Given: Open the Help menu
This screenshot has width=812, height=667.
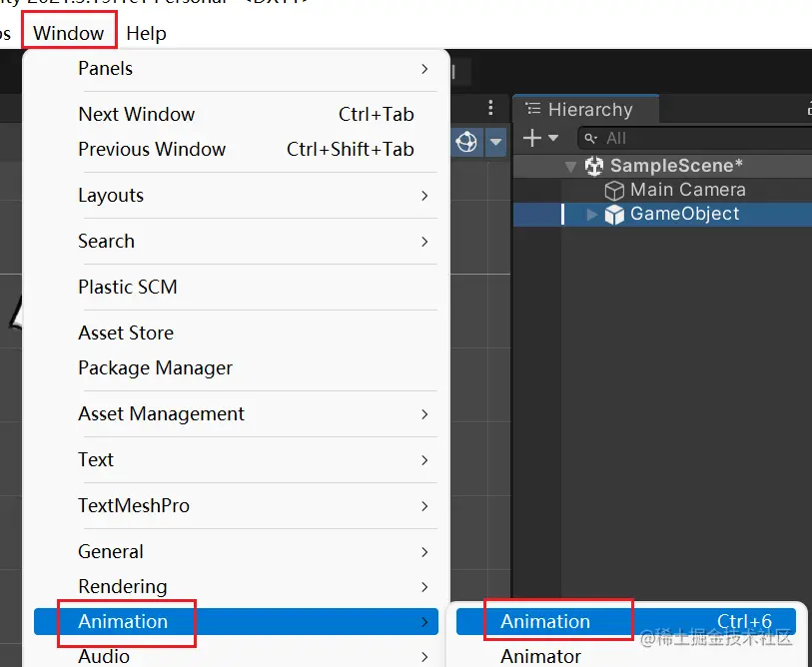Looking at the screenshot, I should click(x=146, y=33).
